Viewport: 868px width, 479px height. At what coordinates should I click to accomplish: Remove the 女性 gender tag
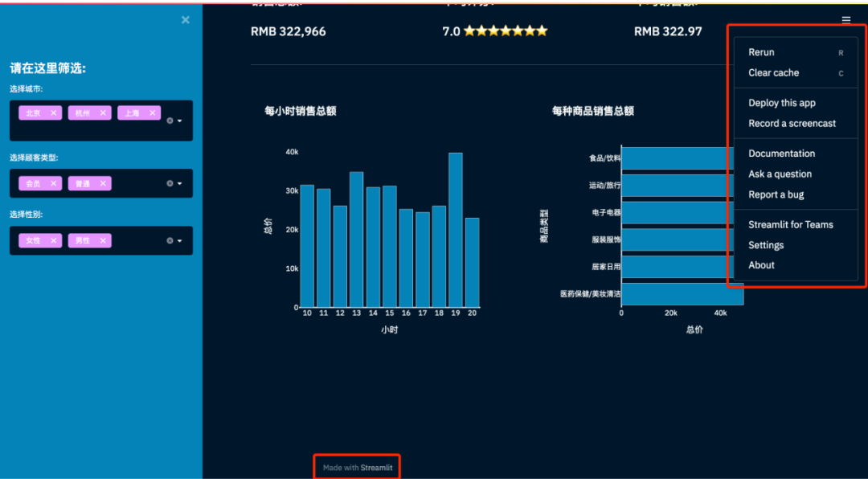(x=53, y=240)
